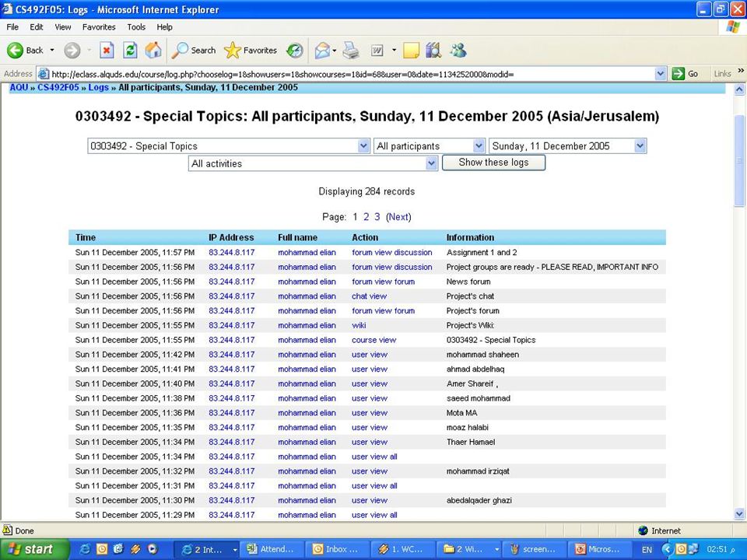The image size is (747, 560).
Task: Go to page 2 of the logs
Action: [366, 217]
